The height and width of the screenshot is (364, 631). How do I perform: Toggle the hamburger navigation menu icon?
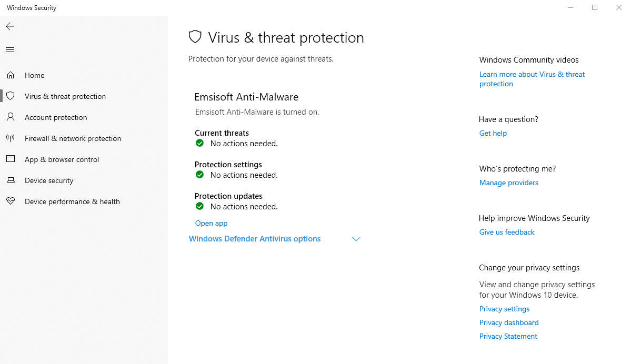(10, 50)
